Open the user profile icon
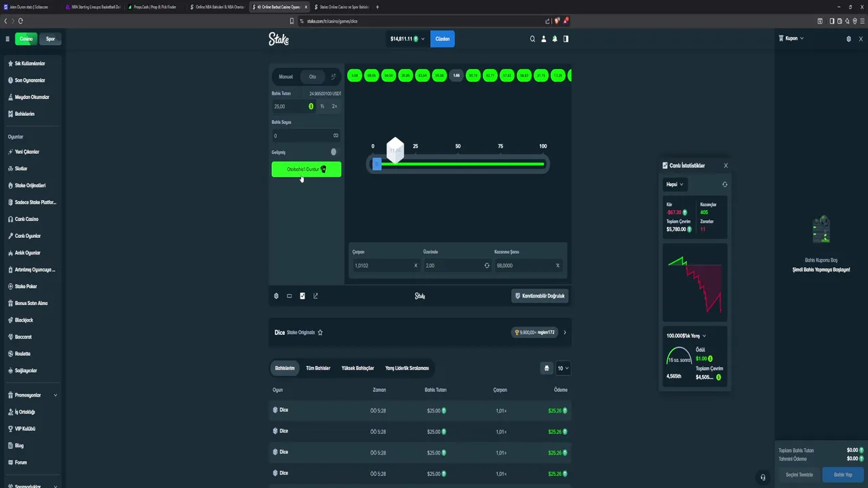868x488 pixels. (543, 39)
